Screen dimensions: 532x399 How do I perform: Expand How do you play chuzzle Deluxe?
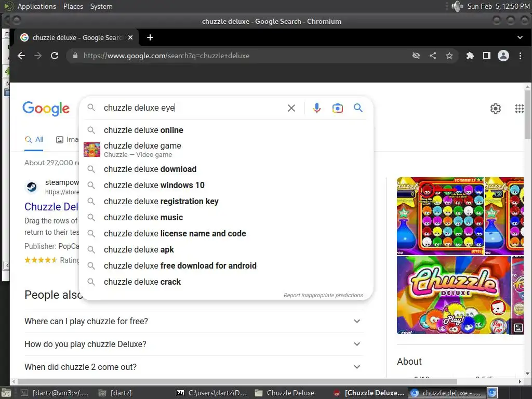193,344
